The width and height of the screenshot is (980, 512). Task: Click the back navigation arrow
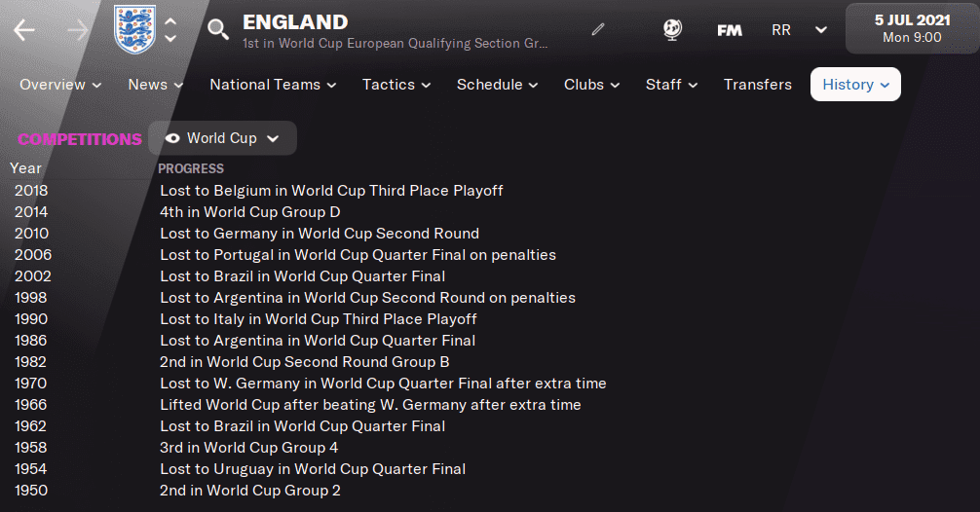tap(24, 30)
